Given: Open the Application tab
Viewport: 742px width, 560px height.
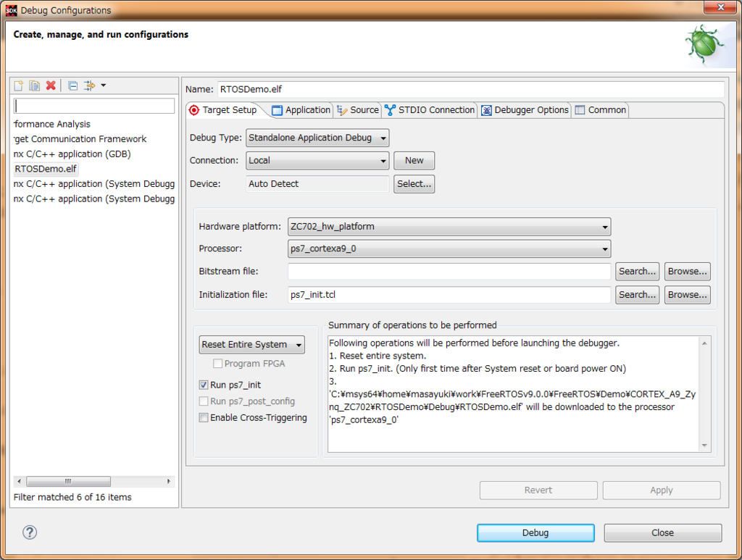Looking at the screenshot, I should tap(301, 109).
